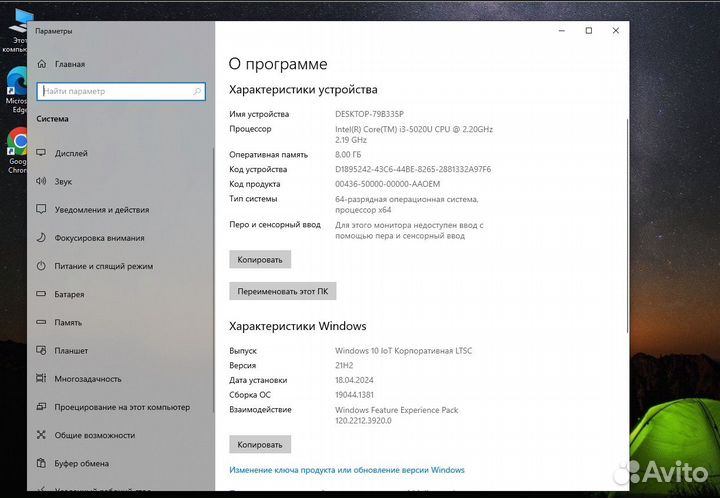Viewport: 720px width, 498px height.
Task: Click the Система category label
Action: tap(52, 118)
